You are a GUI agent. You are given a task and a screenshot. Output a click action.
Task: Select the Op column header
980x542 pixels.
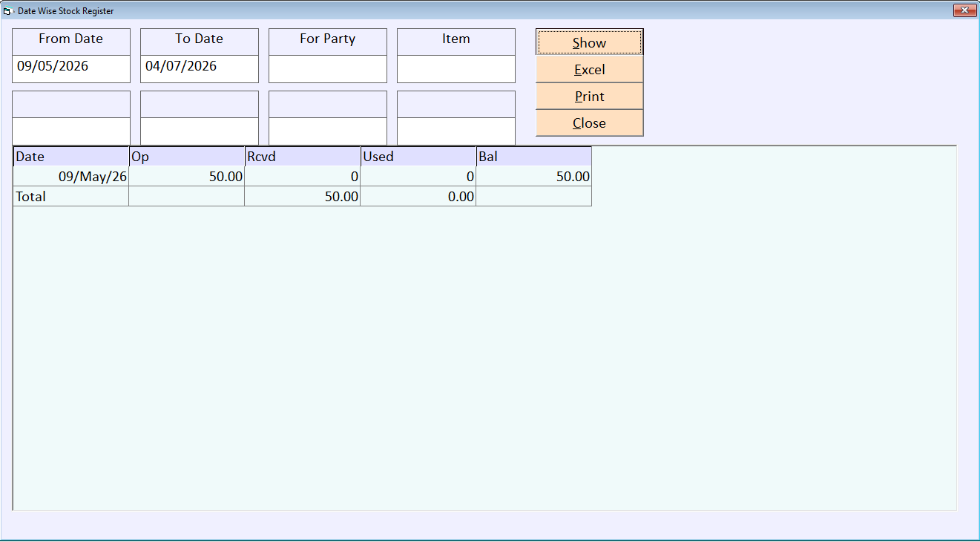(187, 157)
